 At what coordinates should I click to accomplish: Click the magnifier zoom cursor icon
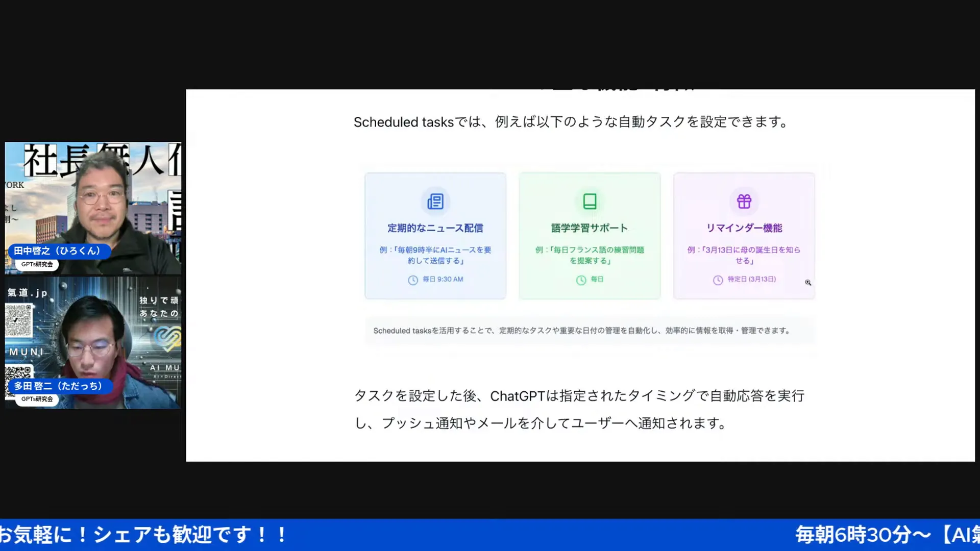point(808,282)
